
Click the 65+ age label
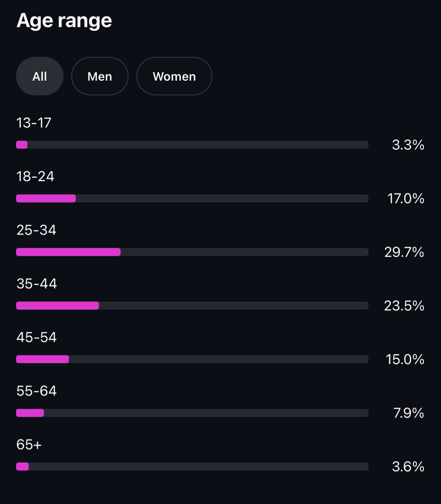point(29,445)
